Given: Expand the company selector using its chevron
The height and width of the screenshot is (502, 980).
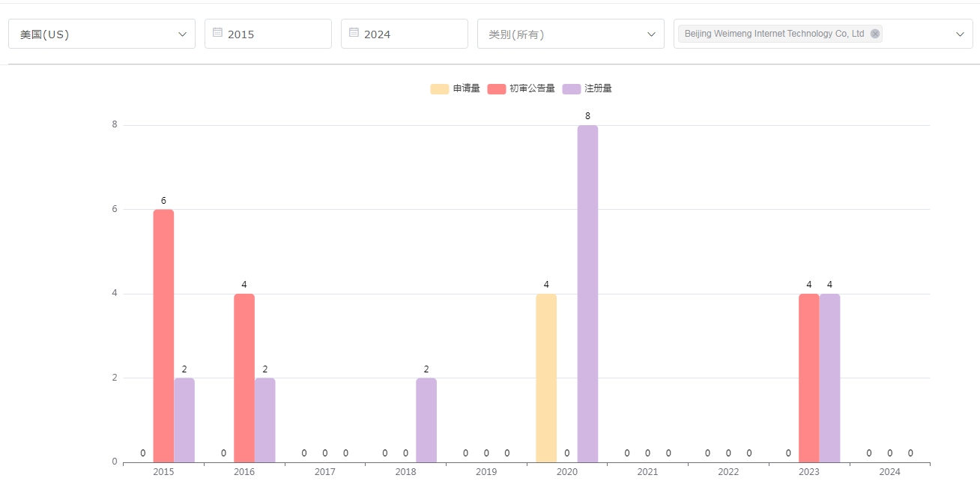Looking at the screenshot, I should pos(961,33).
